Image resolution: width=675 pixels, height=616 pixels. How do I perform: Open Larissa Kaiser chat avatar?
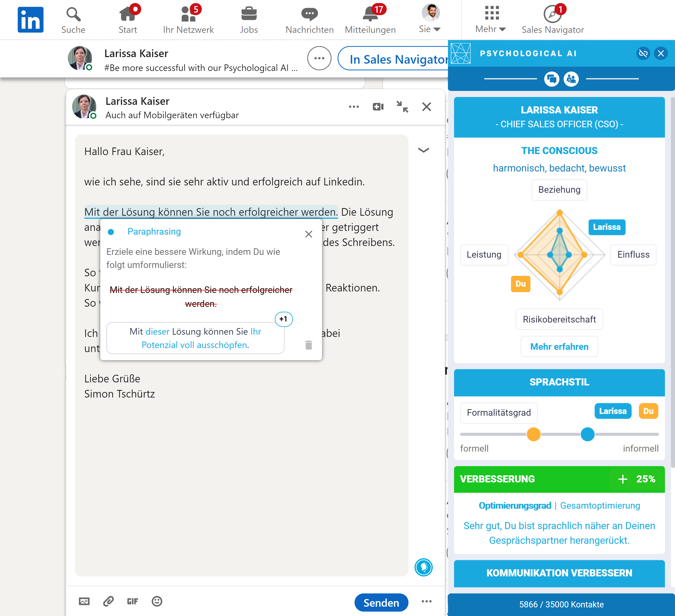84,107
